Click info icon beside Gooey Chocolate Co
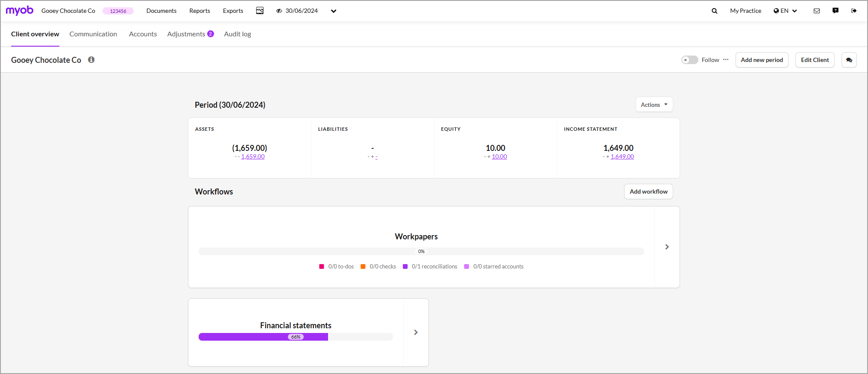868x374 pixels. (x=91, y=60)
